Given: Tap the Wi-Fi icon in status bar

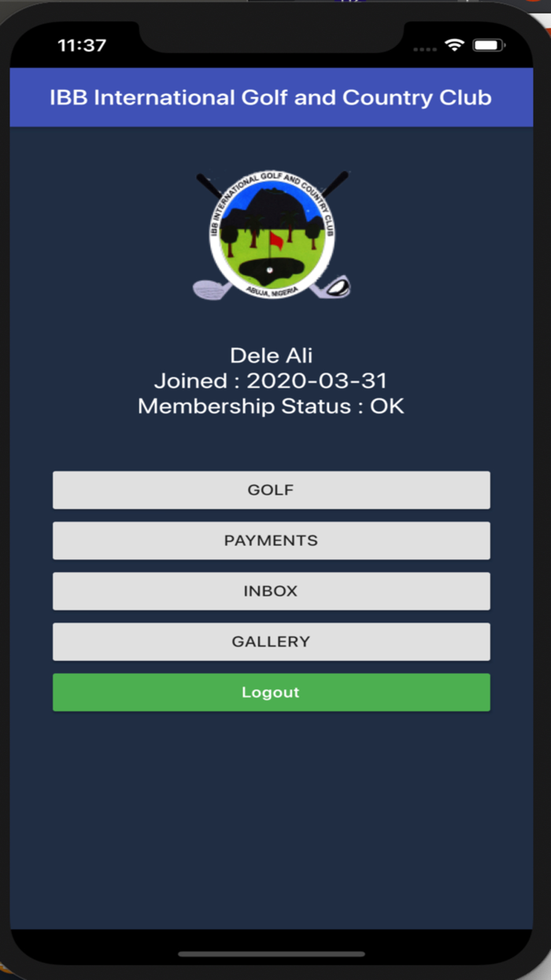Looking at the screenshot, I should click(x=453, y=45).
